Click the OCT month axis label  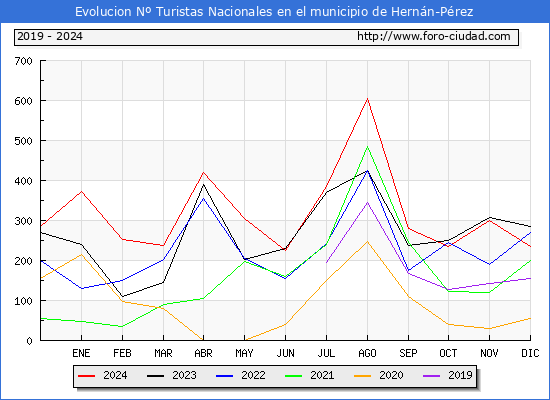point(448,353)
